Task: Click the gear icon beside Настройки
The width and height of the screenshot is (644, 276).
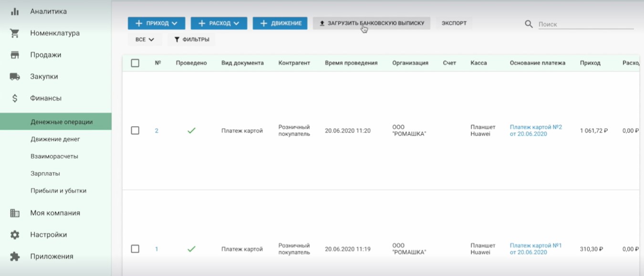Action: [x=15, y=235]
